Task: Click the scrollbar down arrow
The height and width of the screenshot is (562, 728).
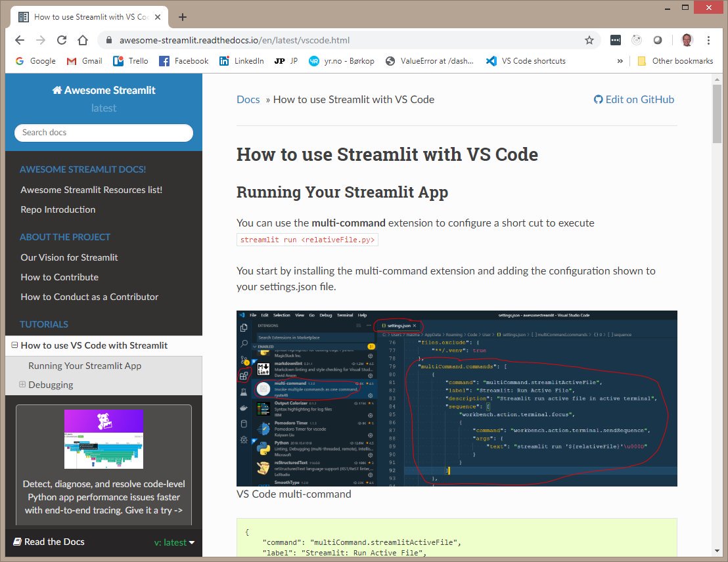Action: coord(717,551)
